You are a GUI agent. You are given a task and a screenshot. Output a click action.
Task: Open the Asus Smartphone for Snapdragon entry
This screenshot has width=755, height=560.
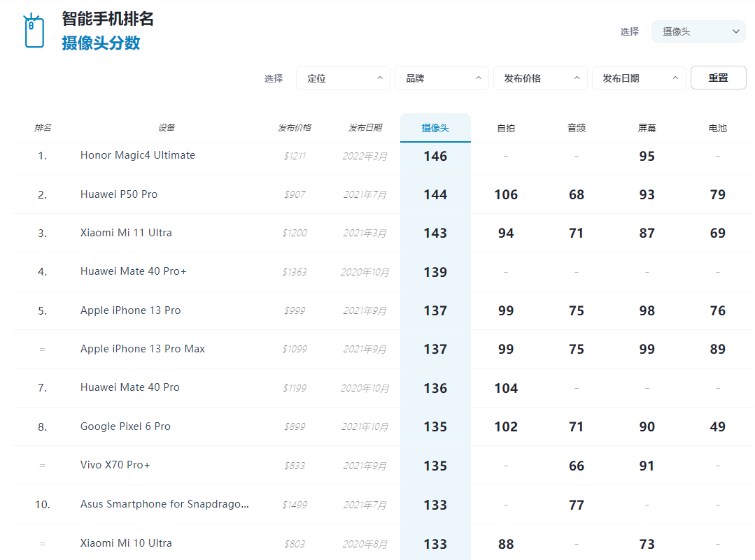pyautogui.click(x=166, y=503)
